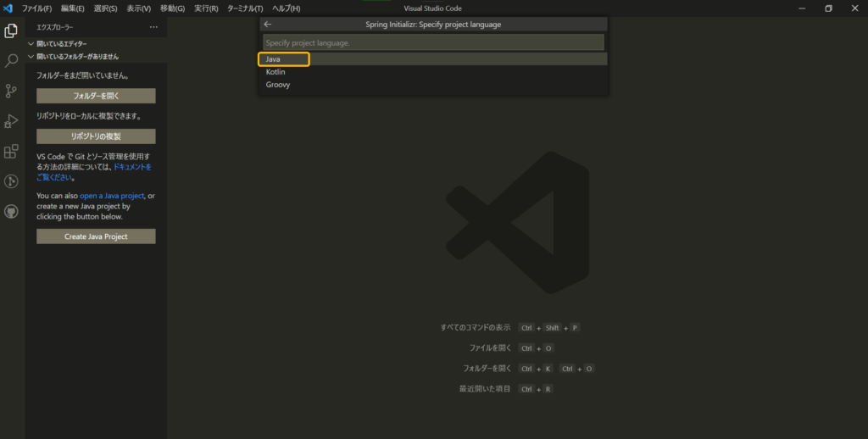Open the ターミナル(T) menu

[x=245, y=8]
